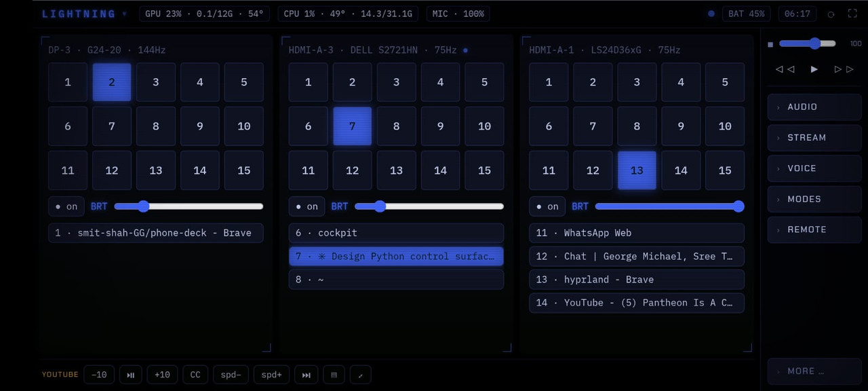868x391 pixels.
Task: Focus the WhatsApp Web window
Action: pos(637,233)
